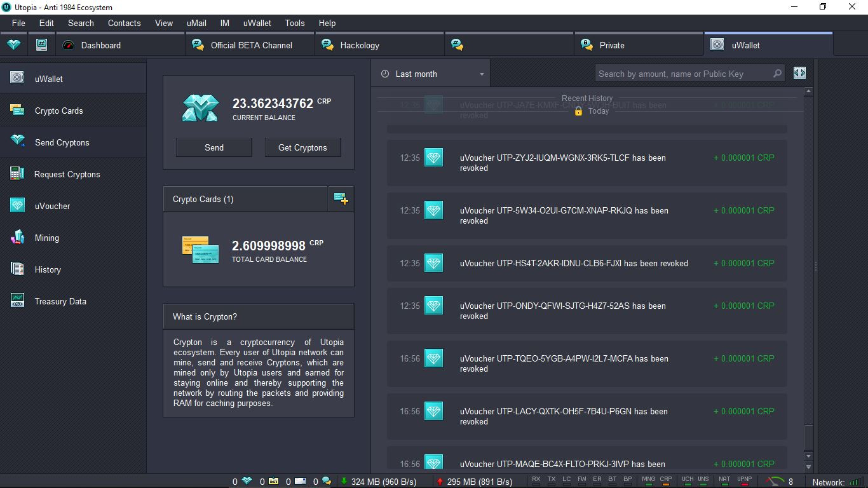Open the contact card icon tab
Image resolution: width=868 pixels, height=488 pixels.
[x=41, y=45]
